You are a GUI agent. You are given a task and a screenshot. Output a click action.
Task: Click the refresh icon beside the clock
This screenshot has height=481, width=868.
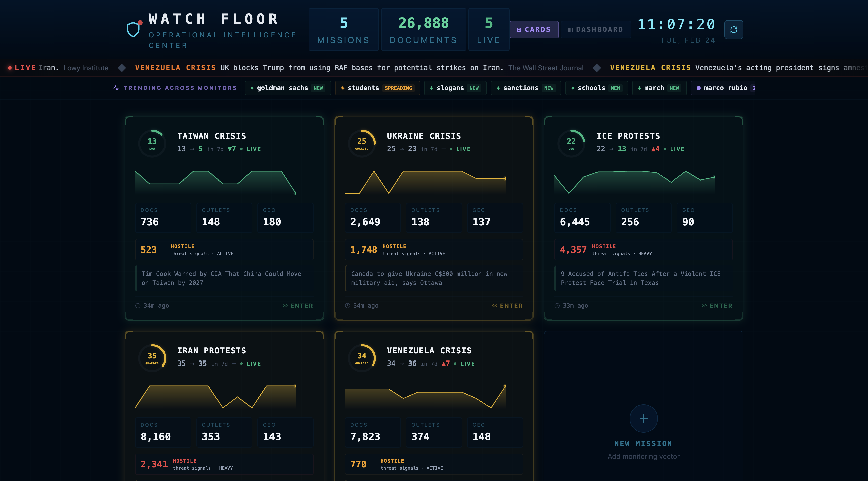[x=734, y=30]
